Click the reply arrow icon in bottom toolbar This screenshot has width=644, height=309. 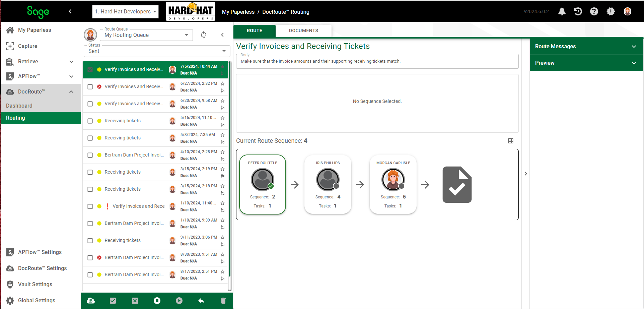pyautogui.click(x=201, y=301)
